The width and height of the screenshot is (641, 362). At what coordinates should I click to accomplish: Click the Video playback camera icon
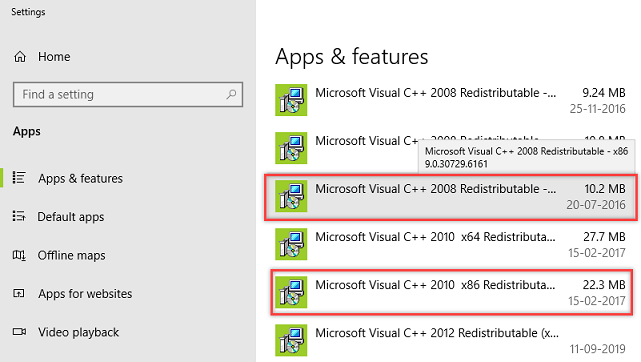pos(19,331)
